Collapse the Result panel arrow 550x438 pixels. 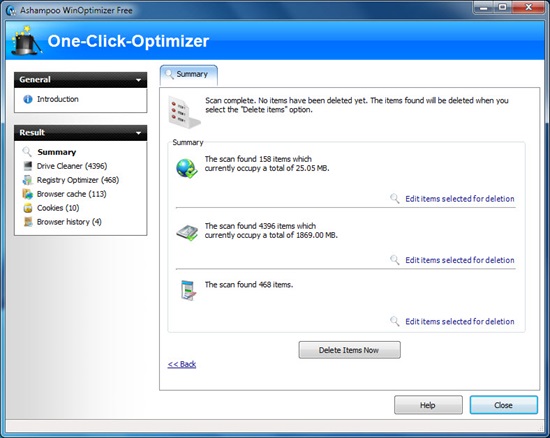(139, 133)
